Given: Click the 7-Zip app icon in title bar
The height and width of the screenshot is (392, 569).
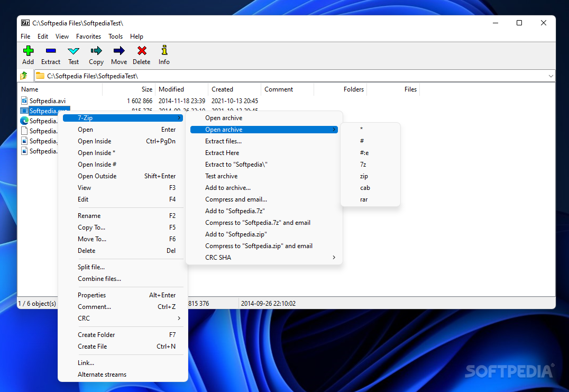Looking at the screenshot, I should pos(25,23).
